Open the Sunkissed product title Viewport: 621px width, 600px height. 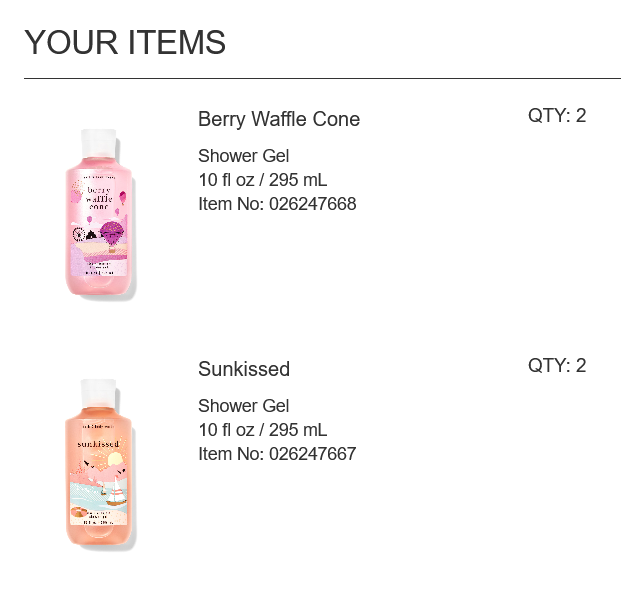click(x=243, y=369)
